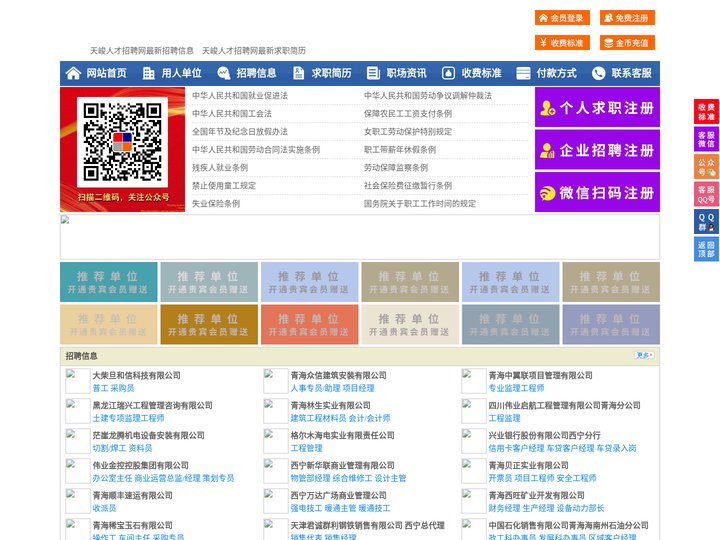Open company 青海贝正实业有限公司
Image resolution: width=720 pixels, height=540 pixels.
coord(529,465)
